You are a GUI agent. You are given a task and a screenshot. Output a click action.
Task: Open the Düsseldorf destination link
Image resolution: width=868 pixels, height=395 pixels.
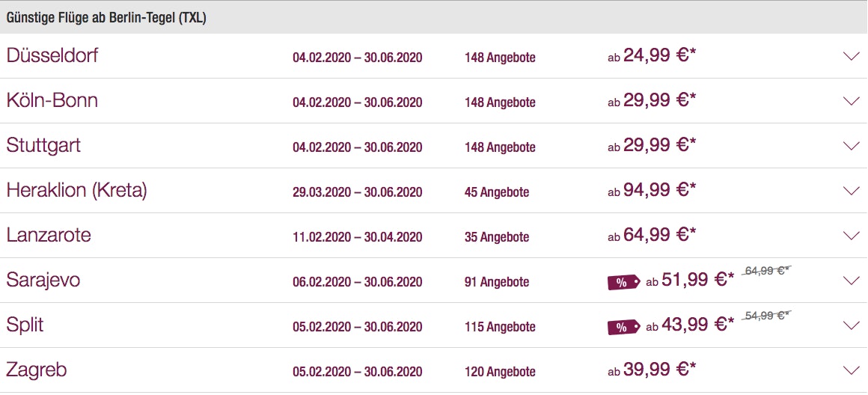tap(52, 55)
